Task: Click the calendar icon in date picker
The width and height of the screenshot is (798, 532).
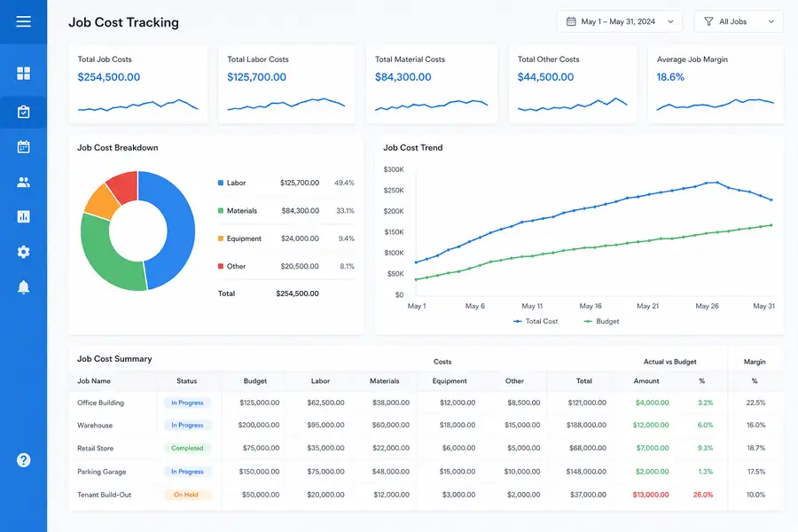Action: [x=571, y=21]
